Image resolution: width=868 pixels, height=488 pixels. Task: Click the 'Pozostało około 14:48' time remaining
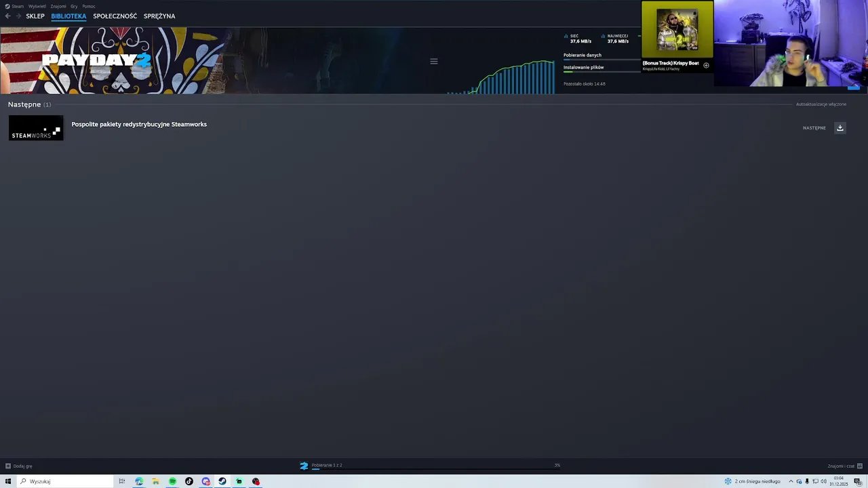[585, 84]
